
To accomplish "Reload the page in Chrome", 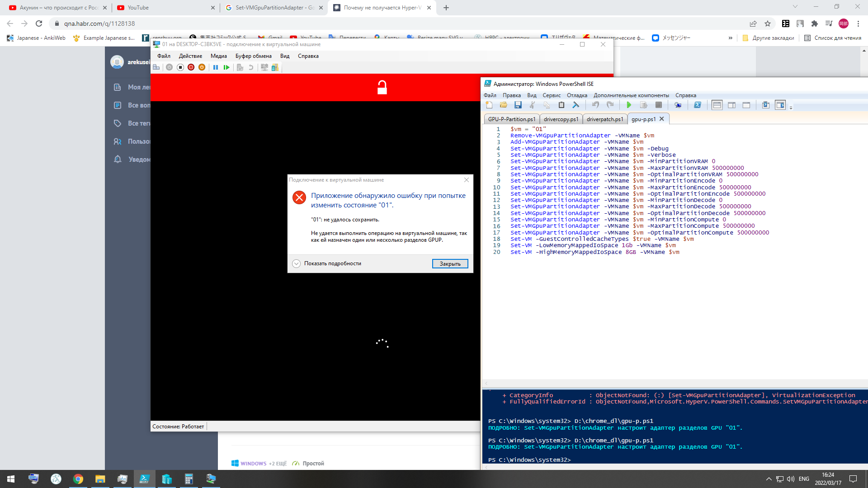I will click(39, 23).
